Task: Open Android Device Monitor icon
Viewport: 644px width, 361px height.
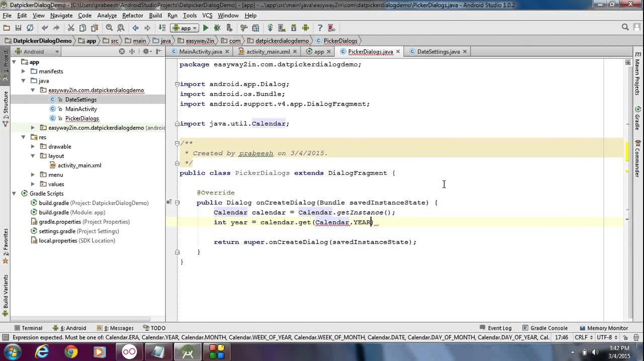Action: point(305,28)
